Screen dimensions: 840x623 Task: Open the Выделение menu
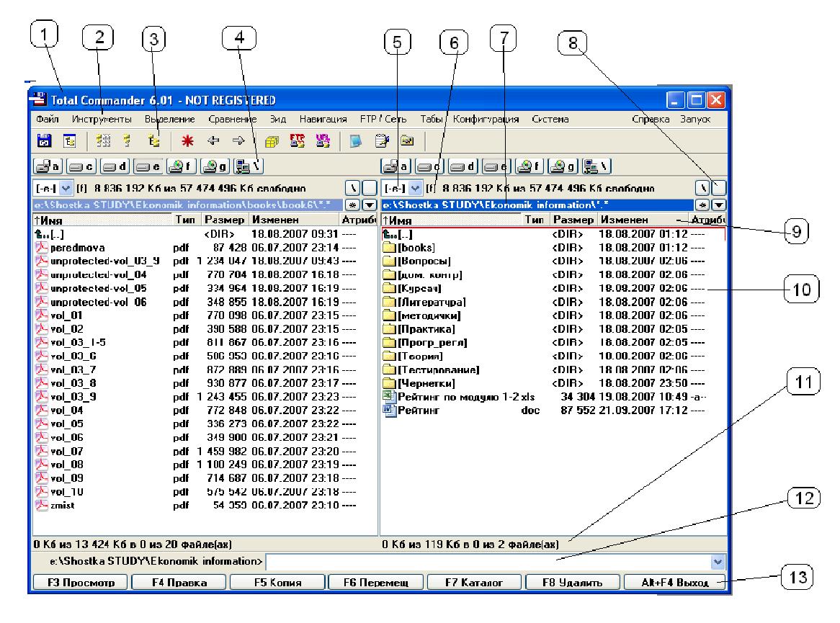click(170, 119)
